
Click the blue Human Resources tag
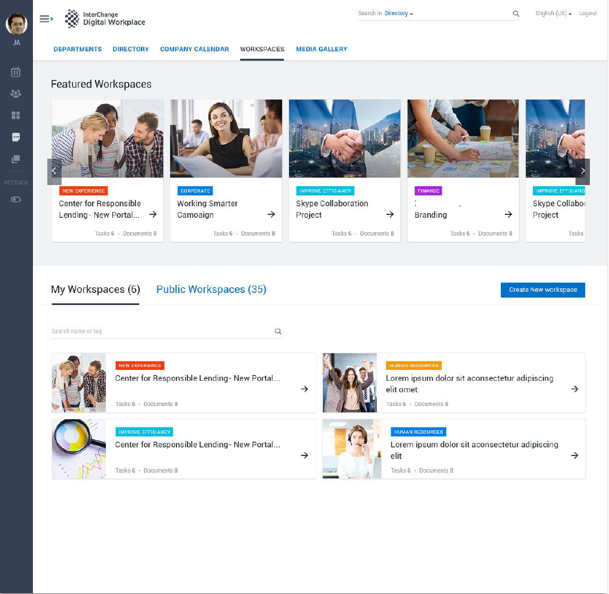click(x=418, y=432)
